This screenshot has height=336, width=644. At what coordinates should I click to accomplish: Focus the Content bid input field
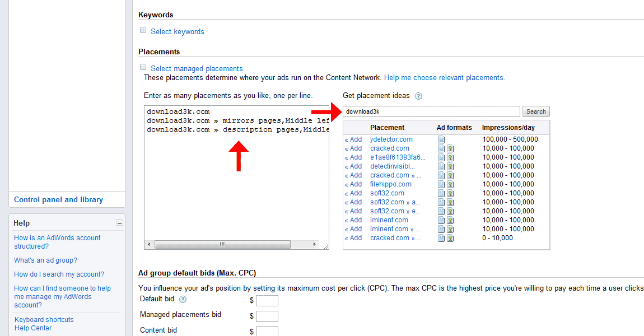[267, 331]
